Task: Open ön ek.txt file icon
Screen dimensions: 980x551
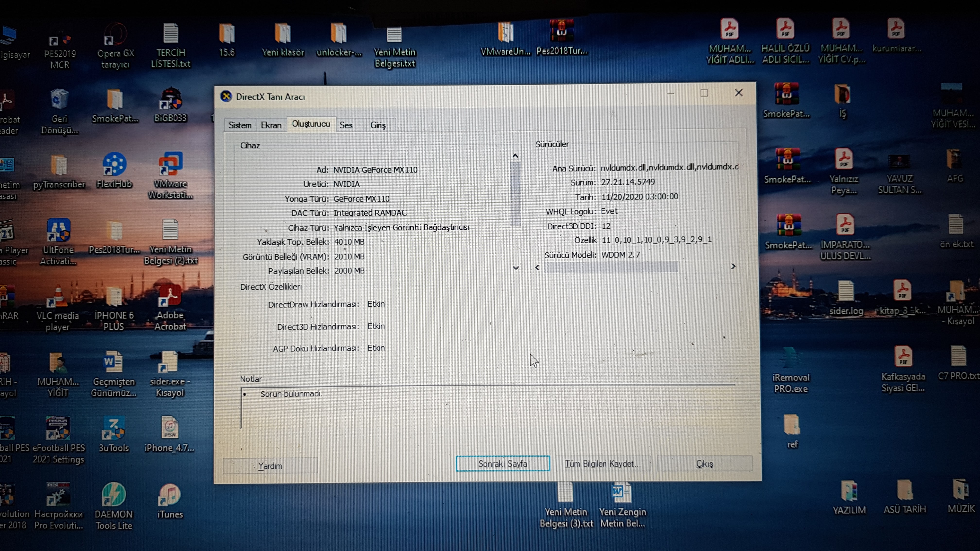Action: (x=956, y=231)
